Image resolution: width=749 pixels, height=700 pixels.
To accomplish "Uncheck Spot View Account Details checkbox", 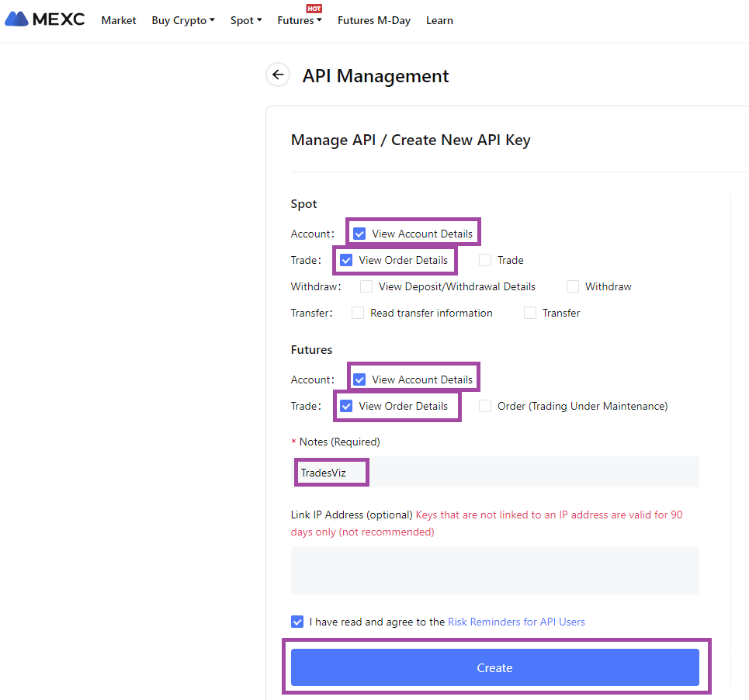I will click(x=359, y=234).
